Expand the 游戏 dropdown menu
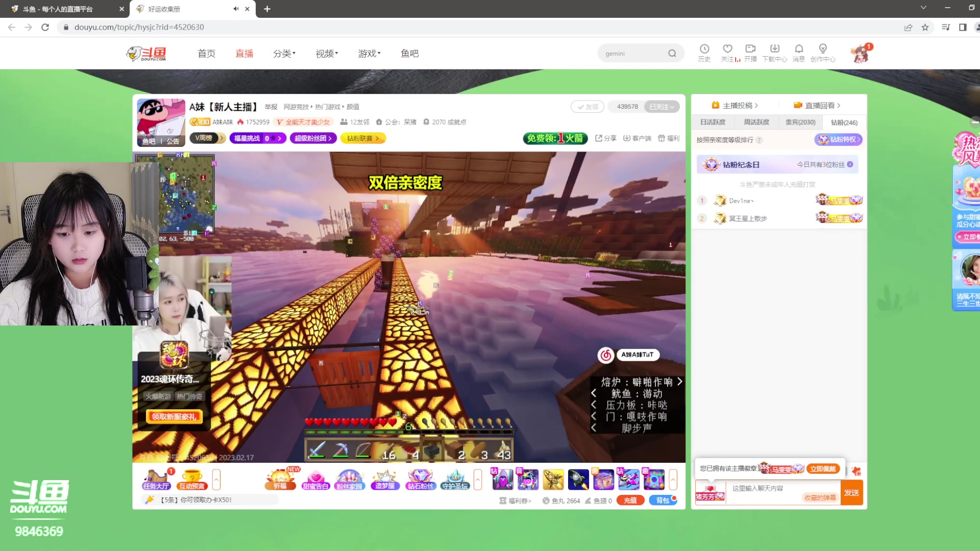Screen dimensions: 980x551 coord(370,53)
